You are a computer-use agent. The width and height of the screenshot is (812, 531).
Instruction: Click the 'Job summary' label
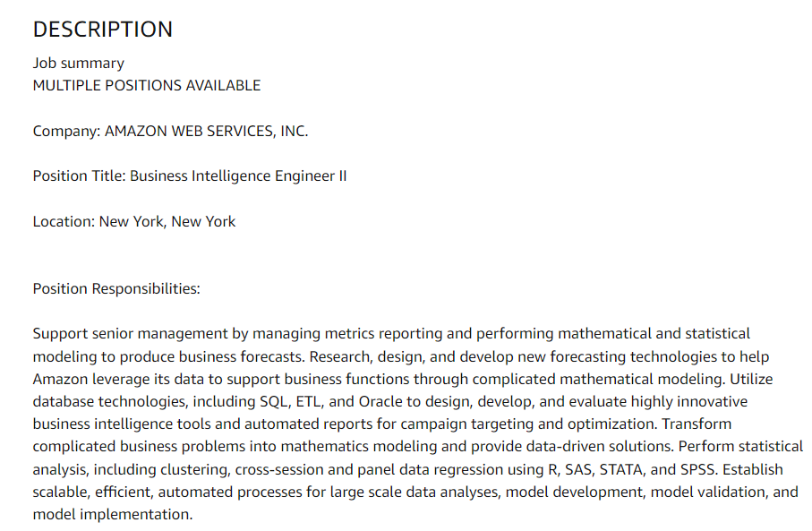79,64
